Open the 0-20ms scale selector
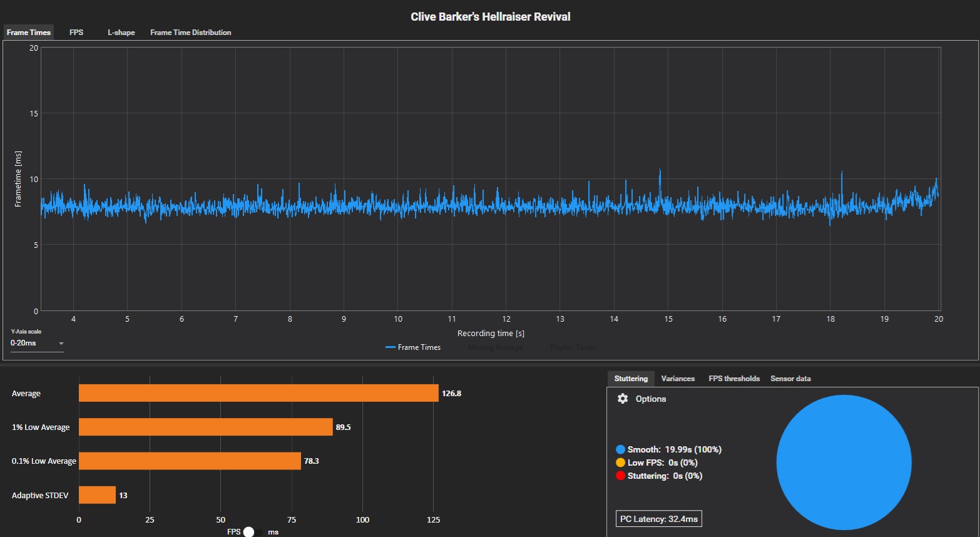Viewport: 980px width, 537px height. [37, 343]
